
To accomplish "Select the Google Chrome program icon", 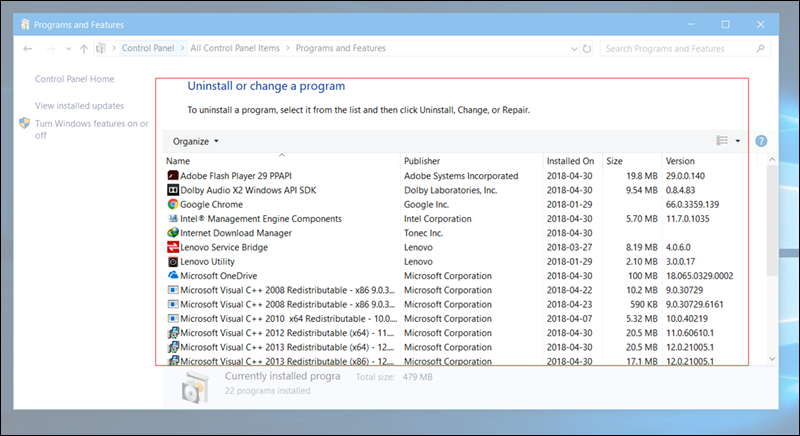I will pos(172,204).
